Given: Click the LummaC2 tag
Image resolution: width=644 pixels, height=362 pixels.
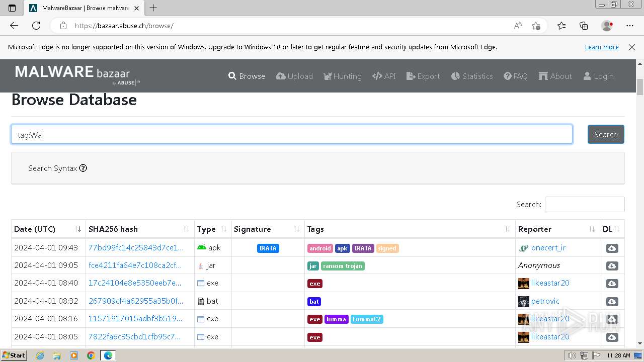Looking at the screenshot, I should [x=366, y=319].
